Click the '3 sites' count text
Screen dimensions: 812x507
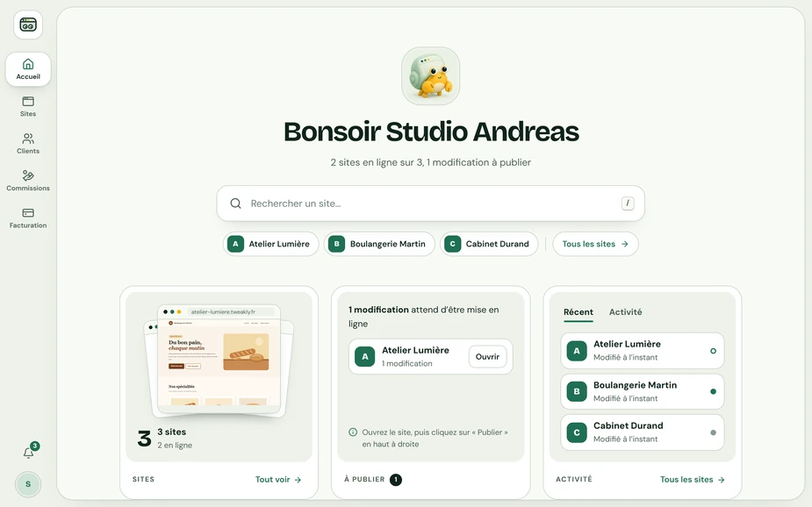tap(172, 432)
